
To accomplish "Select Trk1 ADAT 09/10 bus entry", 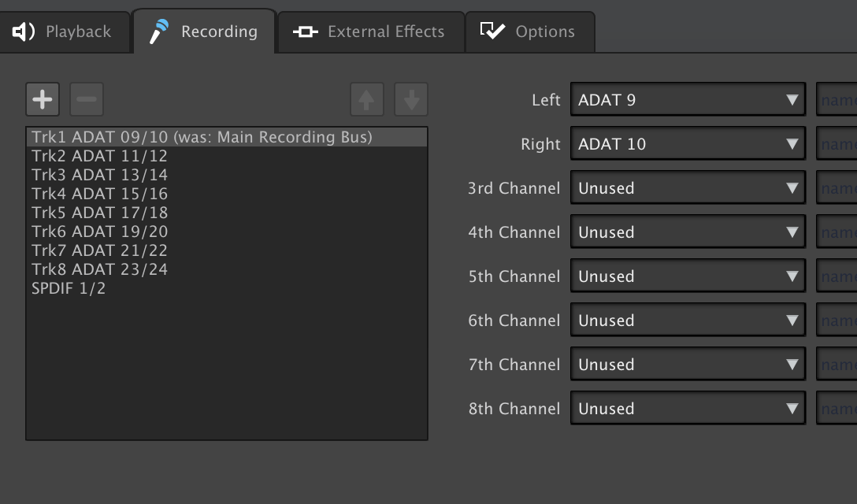I will click(x=202, y=137).
